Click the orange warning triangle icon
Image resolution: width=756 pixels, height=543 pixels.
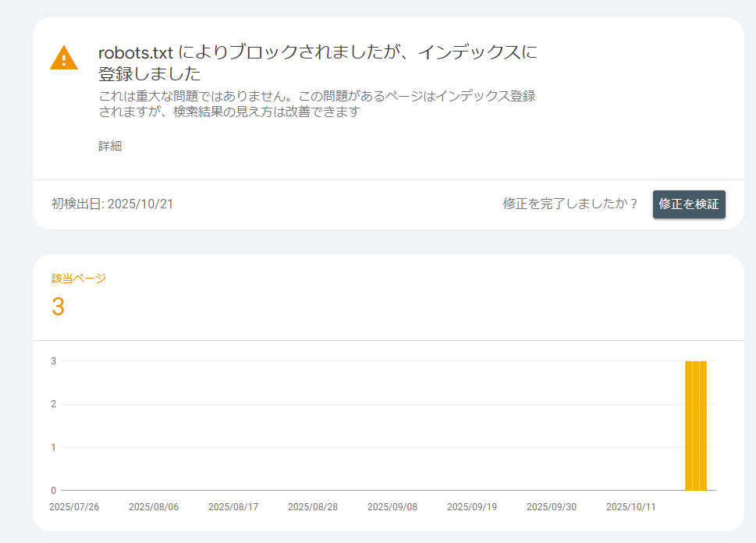(64, 59)
